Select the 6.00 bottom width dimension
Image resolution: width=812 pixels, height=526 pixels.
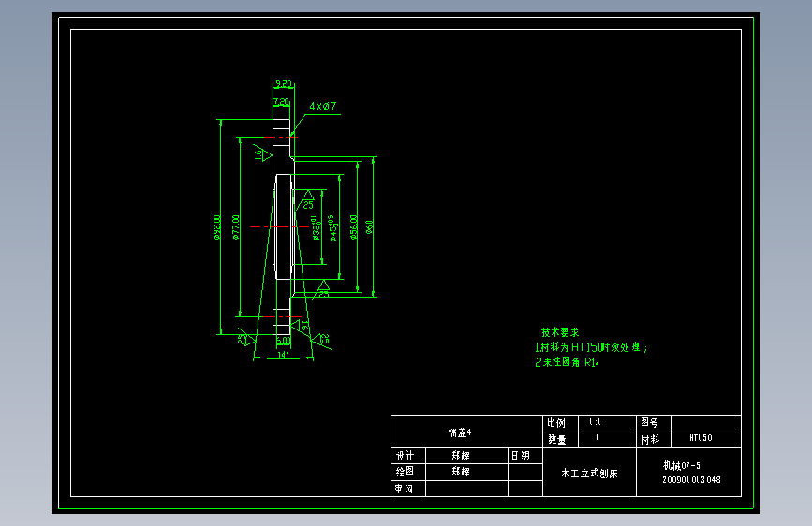[283, 342]
